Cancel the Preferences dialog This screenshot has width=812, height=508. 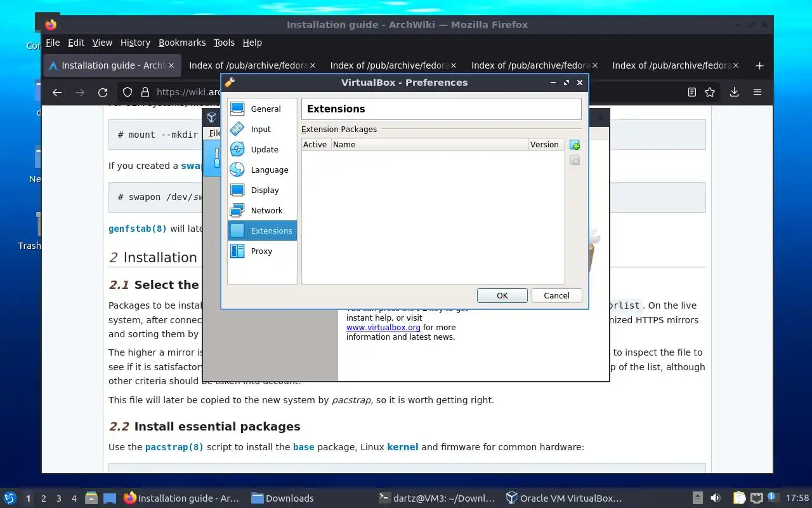556,295
